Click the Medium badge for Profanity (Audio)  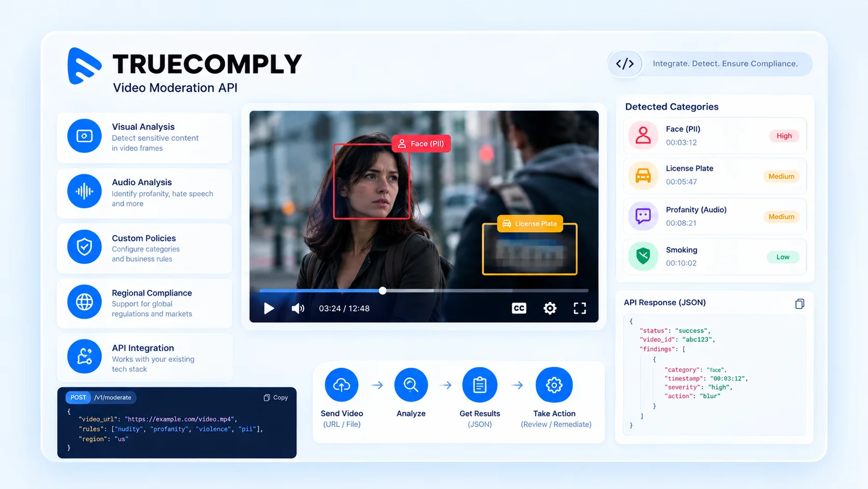781,217
